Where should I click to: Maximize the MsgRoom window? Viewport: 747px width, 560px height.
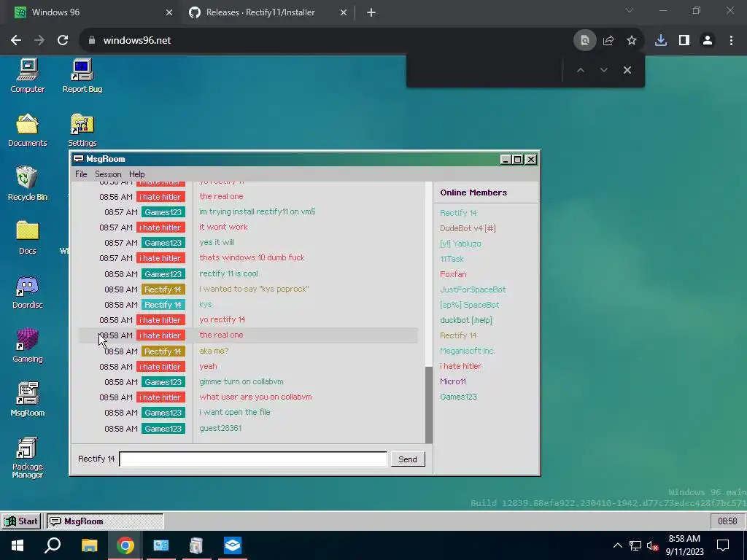click(x=518, y=160)
